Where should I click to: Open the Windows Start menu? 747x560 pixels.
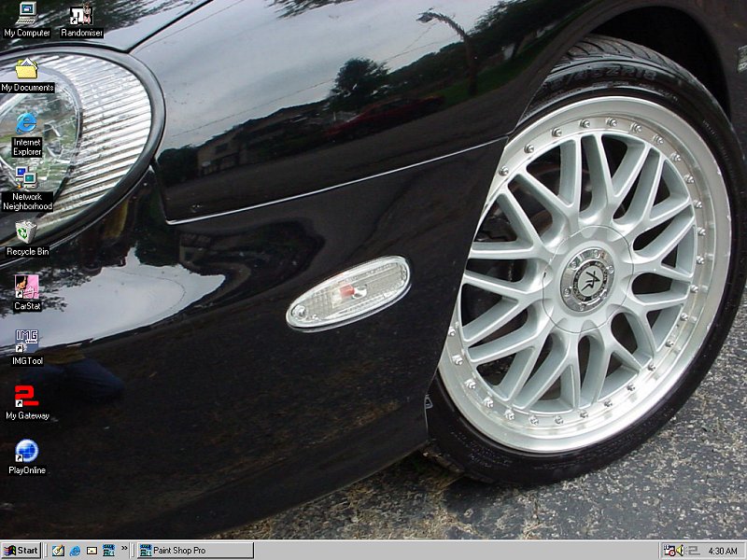click(21, 551)
